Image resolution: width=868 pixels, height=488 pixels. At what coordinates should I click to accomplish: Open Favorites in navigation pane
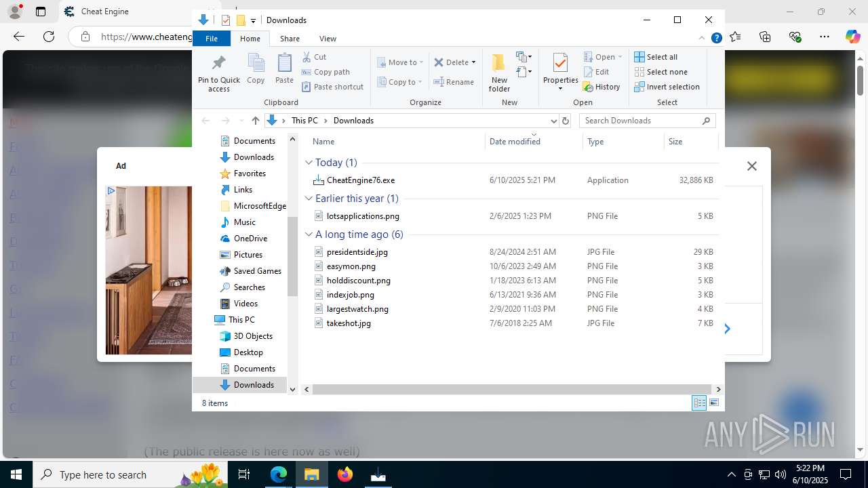pos(250,174)
